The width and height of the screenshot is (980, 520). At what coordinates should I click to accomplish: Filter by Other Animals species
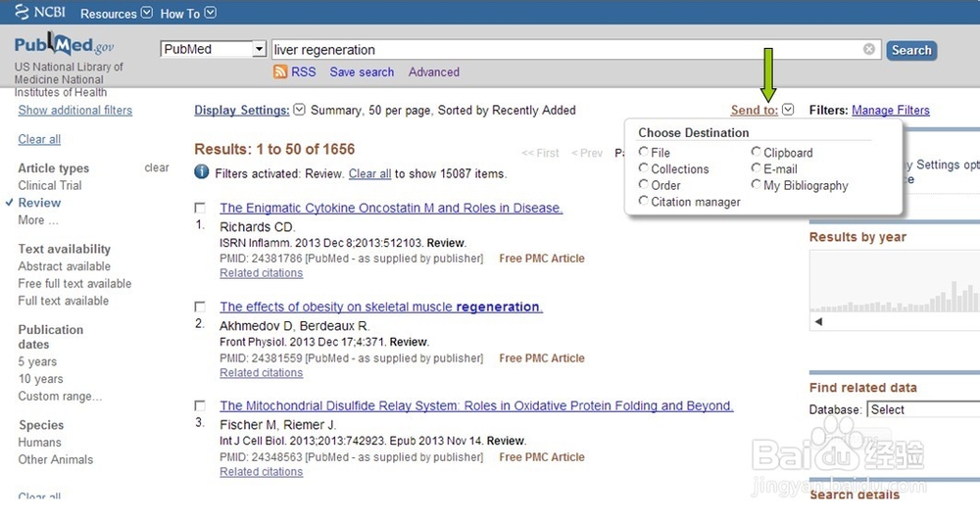56,459
